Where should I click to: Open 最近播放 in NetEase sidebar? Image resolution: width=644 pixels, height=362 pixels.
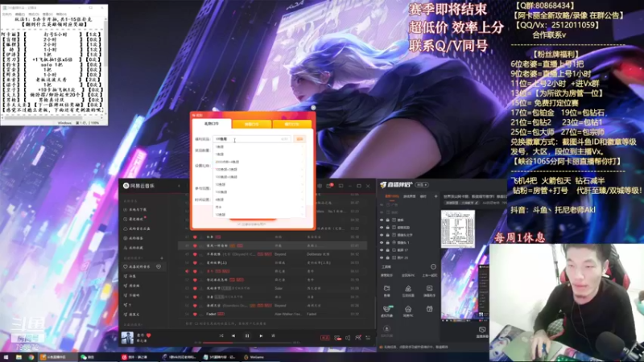pyautogui.click(x=134, y=219)
